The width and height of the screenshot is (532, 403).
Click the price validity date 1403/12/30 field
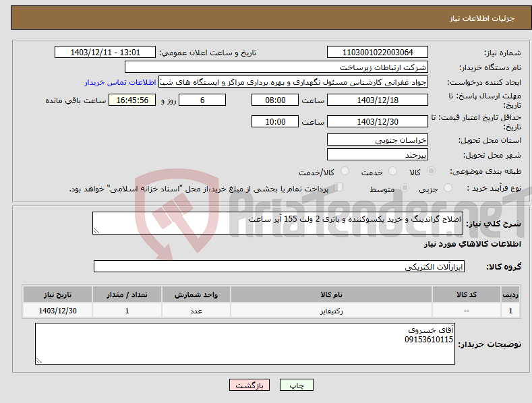[378, 121]
